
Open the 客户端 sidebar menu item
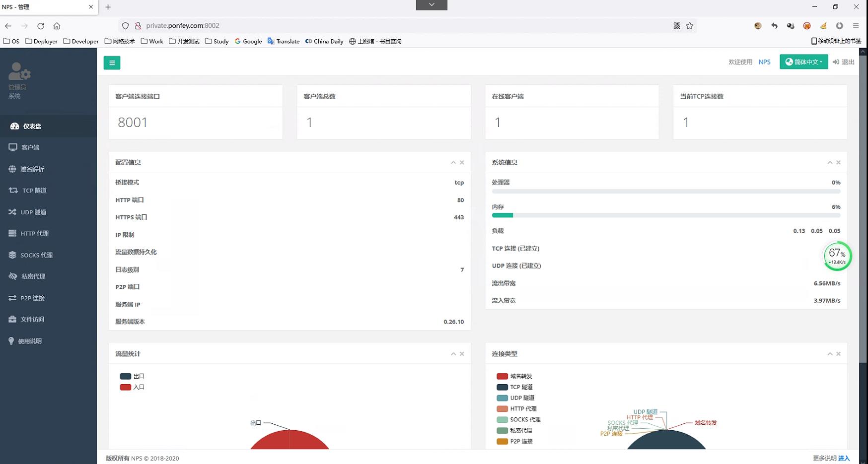tap(30, 147)
